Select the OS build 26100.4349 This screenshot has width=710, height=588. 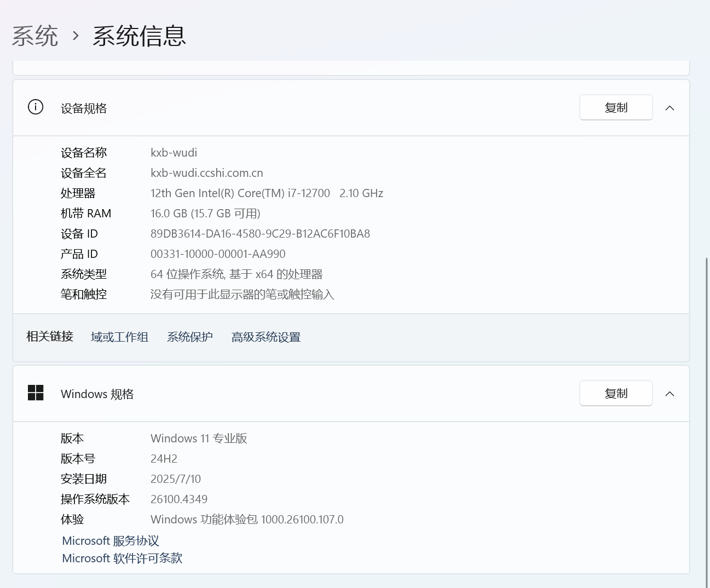(179, 499)
